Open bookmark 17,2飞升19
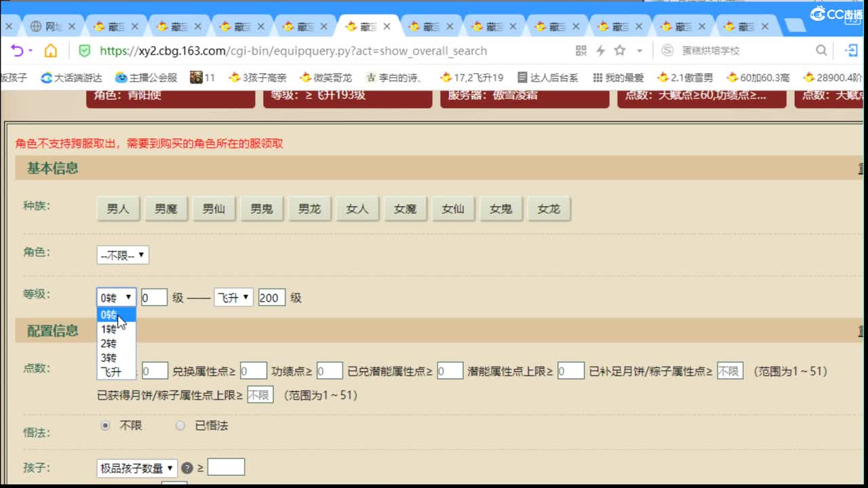Screen dimensions: 868x488 (471, 77)
